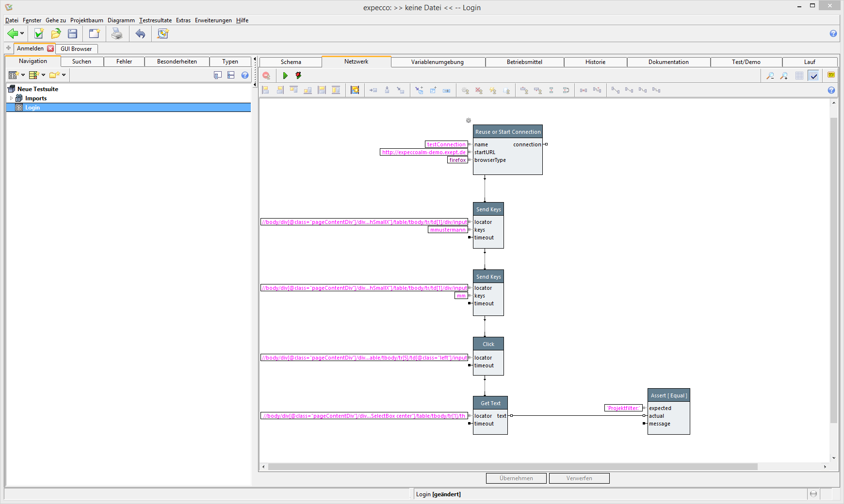The height and width of the screenshot is (504, 844).
Task: Click the save diskette icon in the main toolbar
Action: 73,33
